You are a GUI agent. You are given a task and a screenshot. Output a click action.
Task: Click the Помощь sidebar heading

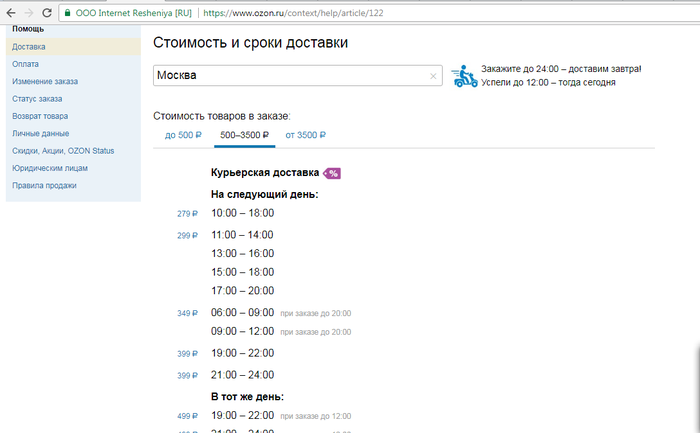coord(28,29)
